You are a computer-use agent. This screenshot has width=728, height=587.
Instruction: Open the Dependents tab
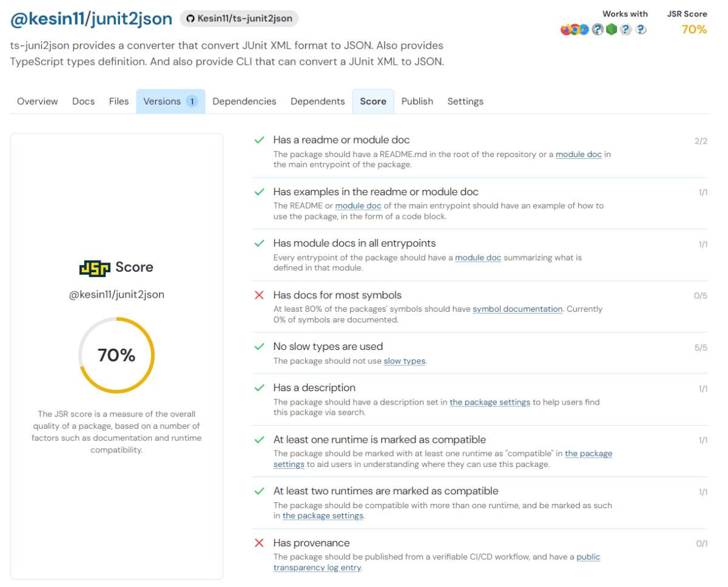(x=318, y=101)
